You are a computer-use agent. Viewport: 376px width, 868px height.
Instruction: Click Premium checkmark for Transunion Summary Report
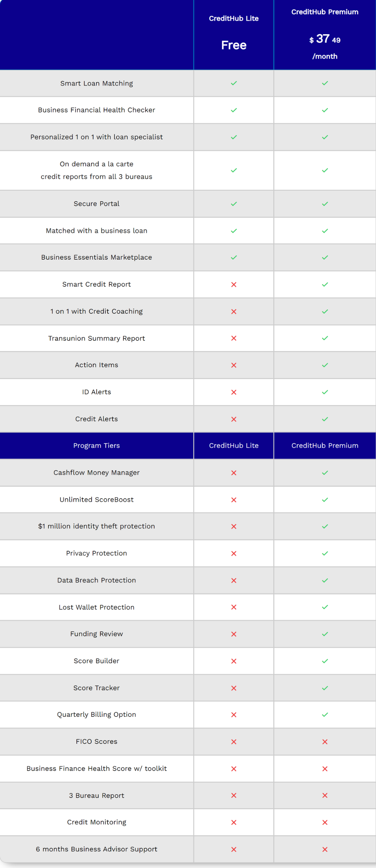(x=325, y=338)
